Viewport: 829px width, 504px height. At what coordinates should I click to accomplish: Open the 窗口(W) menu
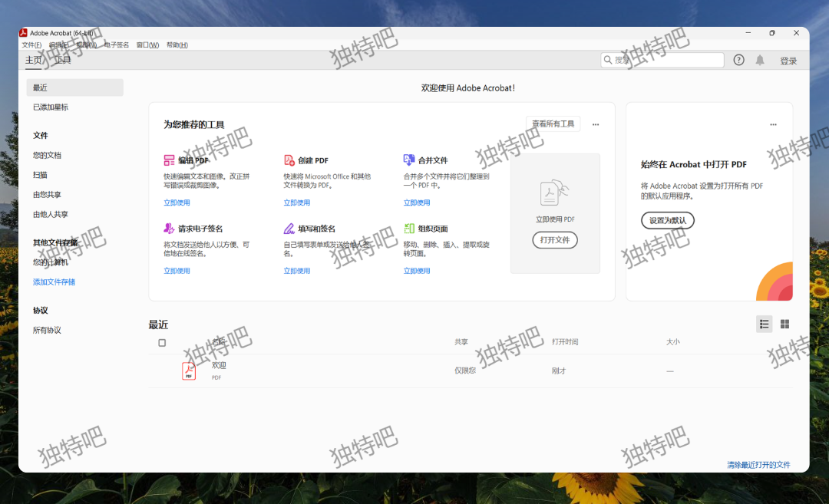pos(147,45)
